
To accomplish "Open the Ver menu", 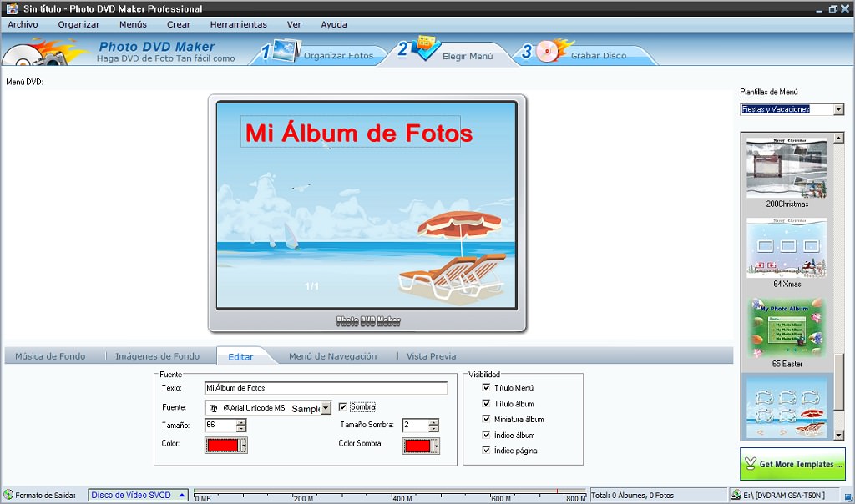I will pyautogui.click(x=294, y=24).
